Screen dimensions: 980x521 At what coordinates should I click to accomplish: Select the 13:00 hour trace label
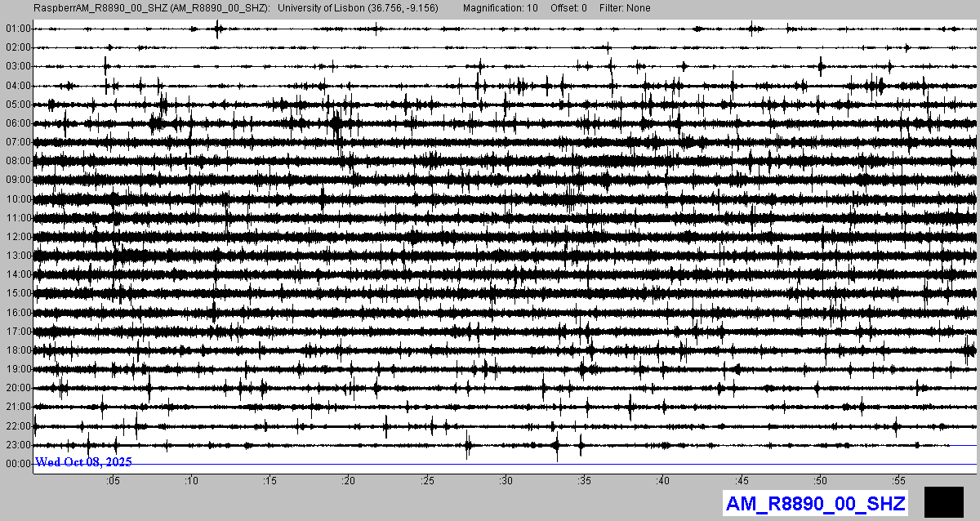(x=17, y=256)
